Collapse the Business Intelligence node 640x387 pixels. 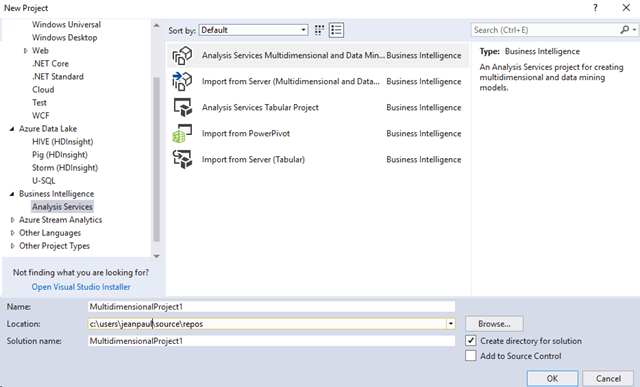click(x=12, y=194)
